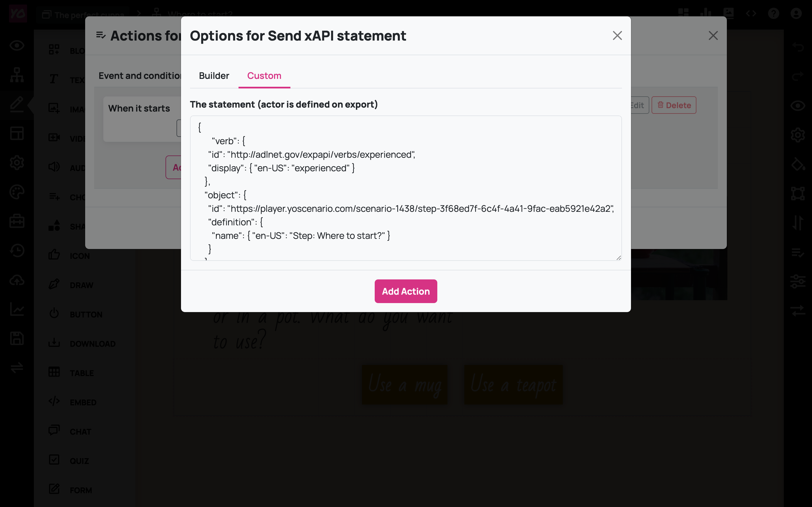Open the analytics line chart icon

17,309
